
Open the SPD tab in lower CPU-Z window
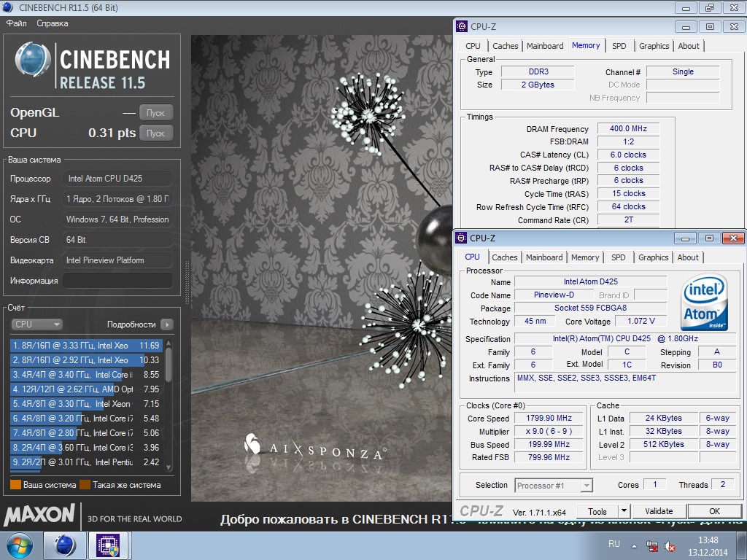click(x=619, y=257)
